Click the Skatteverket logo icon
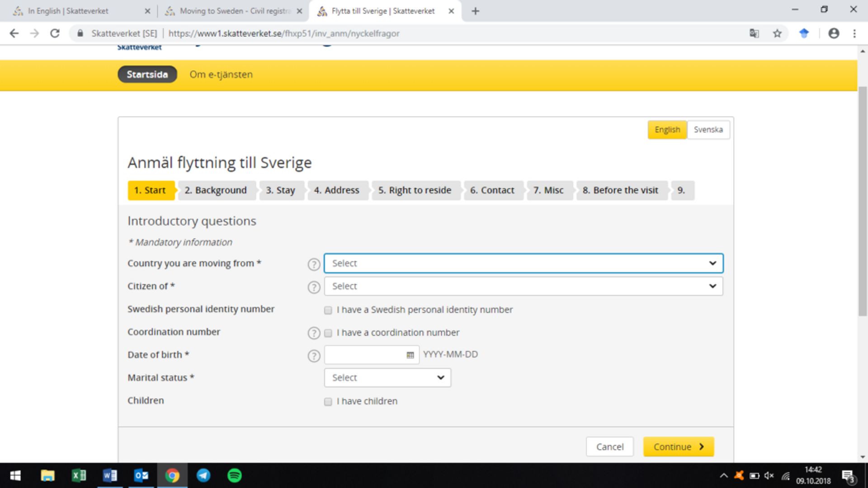This screenshot has width=868, height=488. point(140,47)
